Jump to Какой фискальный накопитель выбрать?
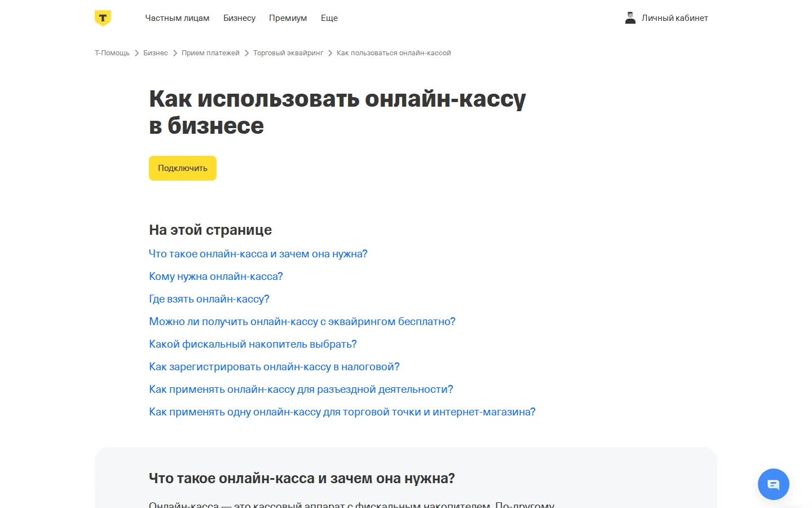812x508 pixels. point(253,344)
